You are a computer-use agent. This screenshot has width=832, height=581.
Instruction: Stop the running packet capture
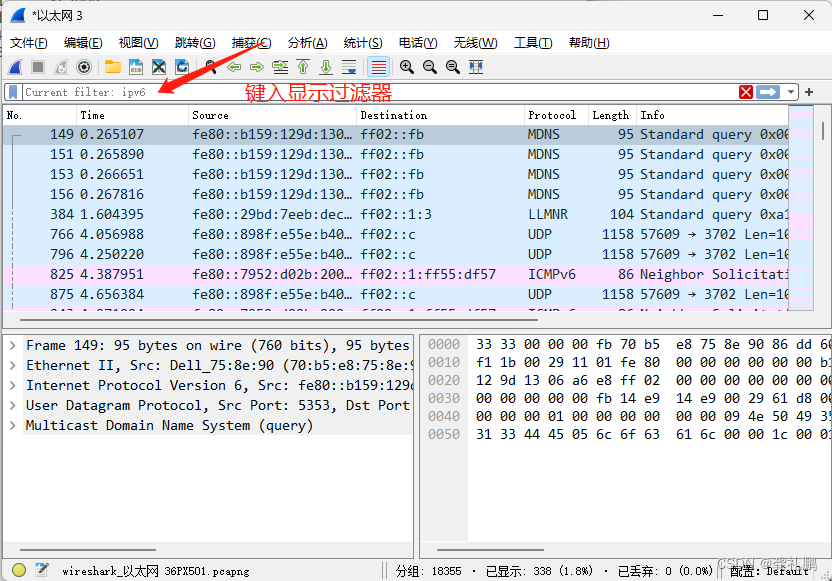(x=38, y=67)
